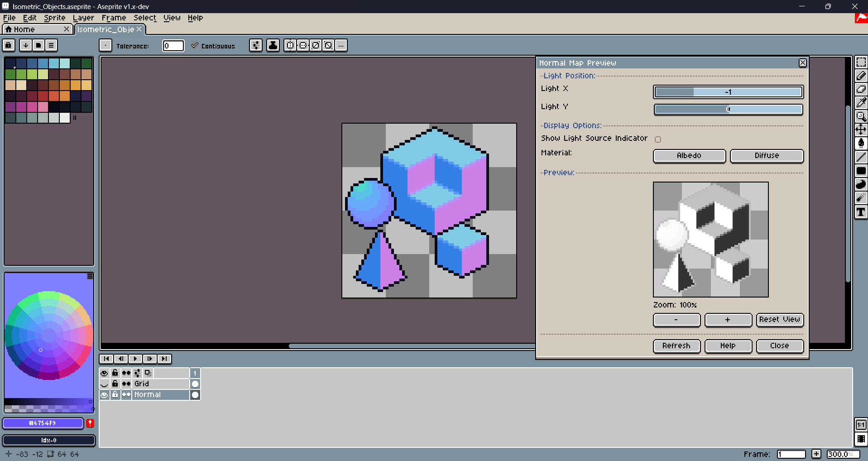Select the Blur tool
The image size is (868, 461).
[861, 198]
